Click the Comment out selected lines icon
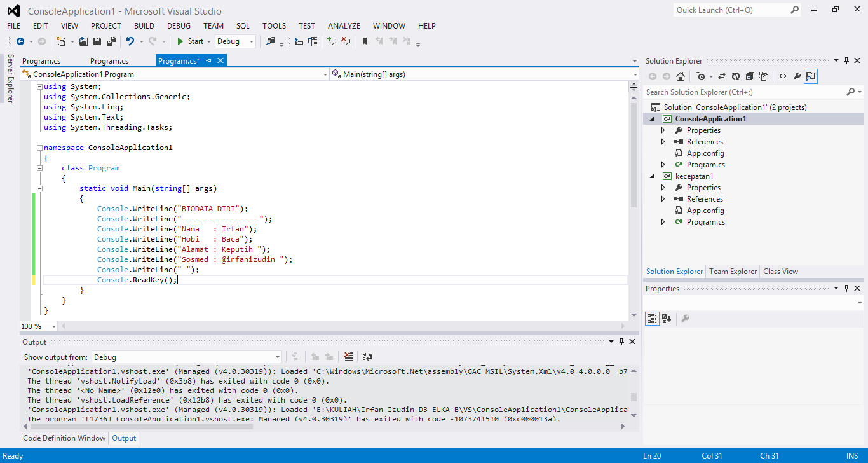 point(332,41)
